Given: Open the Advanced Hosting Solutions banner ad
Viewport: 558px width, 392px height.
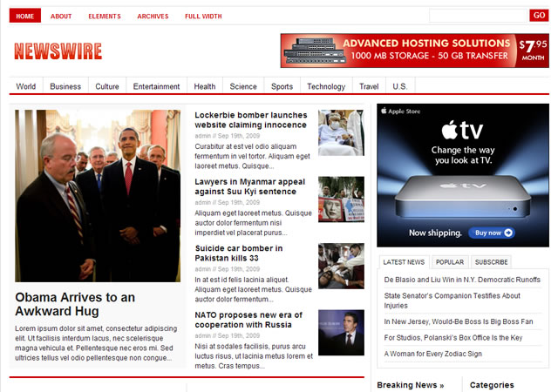Looking at the screenshot, I should [415, 51].
